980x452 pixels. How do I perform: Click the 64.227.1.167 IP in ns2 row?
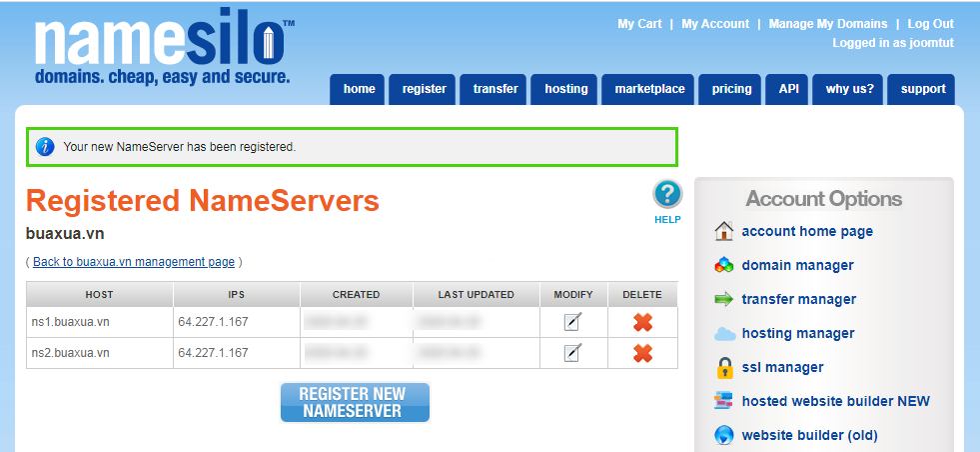213,352
